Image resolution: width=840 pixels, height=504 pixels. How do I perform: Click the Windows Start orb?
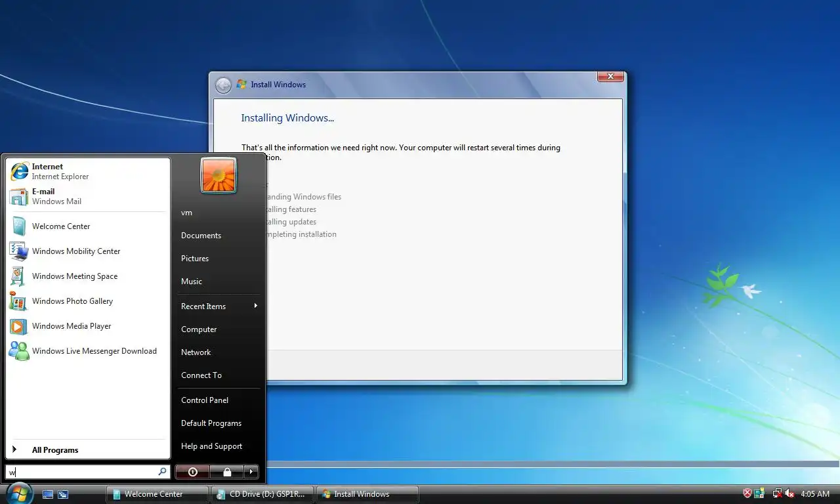click(x=18, y=492)
